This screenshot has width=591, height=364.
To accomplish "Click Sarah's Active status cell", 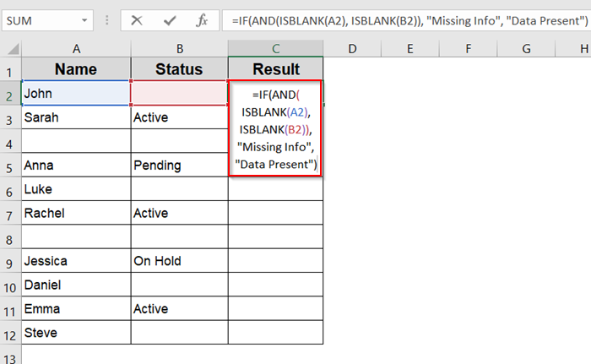I will click(x=179, y=117).
